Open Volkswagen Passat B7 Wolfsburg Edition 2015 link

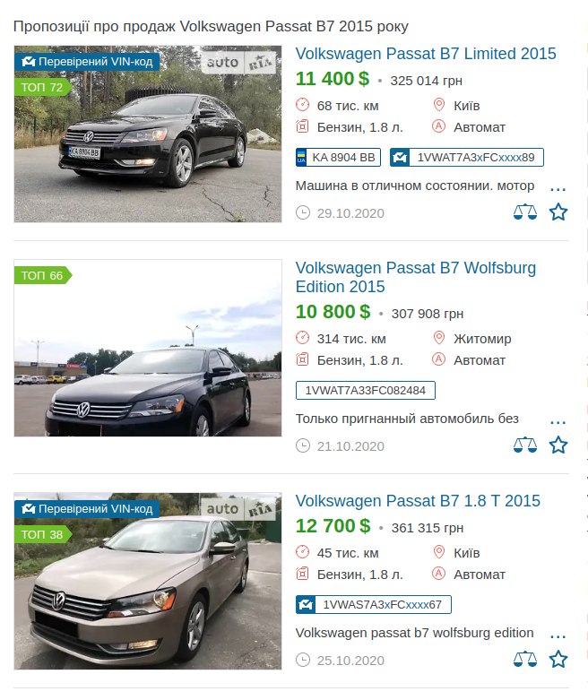point(416,277)
